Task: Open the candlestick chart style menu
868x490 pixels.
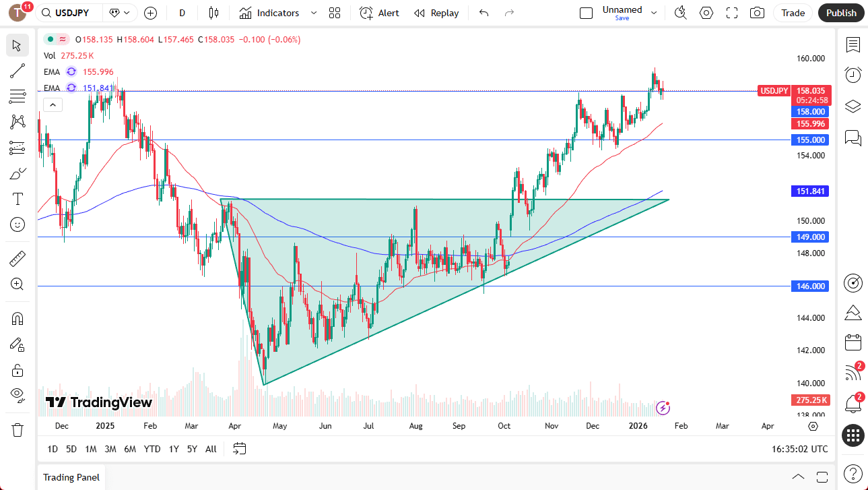Action: point(214,13)
